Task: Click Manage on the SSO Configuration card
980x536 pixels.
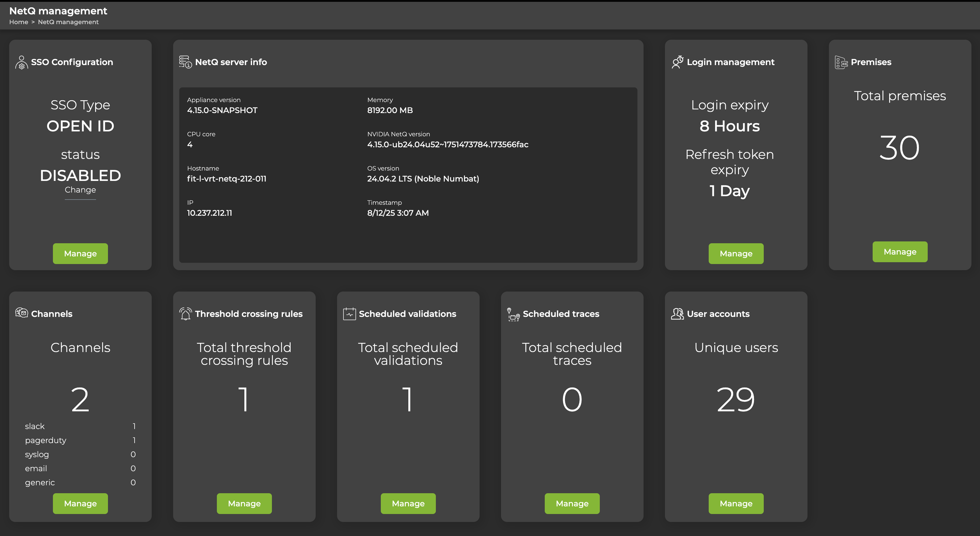Action: point(80,254)
